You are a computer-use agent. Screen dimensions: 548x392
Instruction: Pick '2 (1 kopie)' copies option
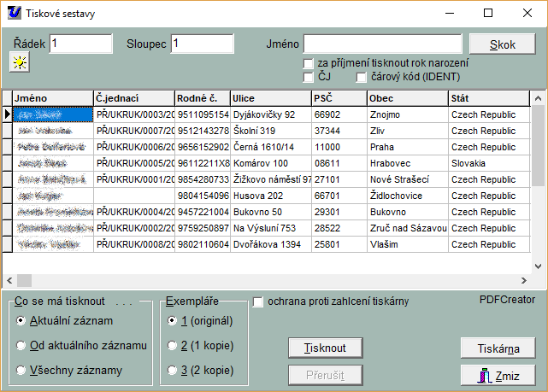174,345
